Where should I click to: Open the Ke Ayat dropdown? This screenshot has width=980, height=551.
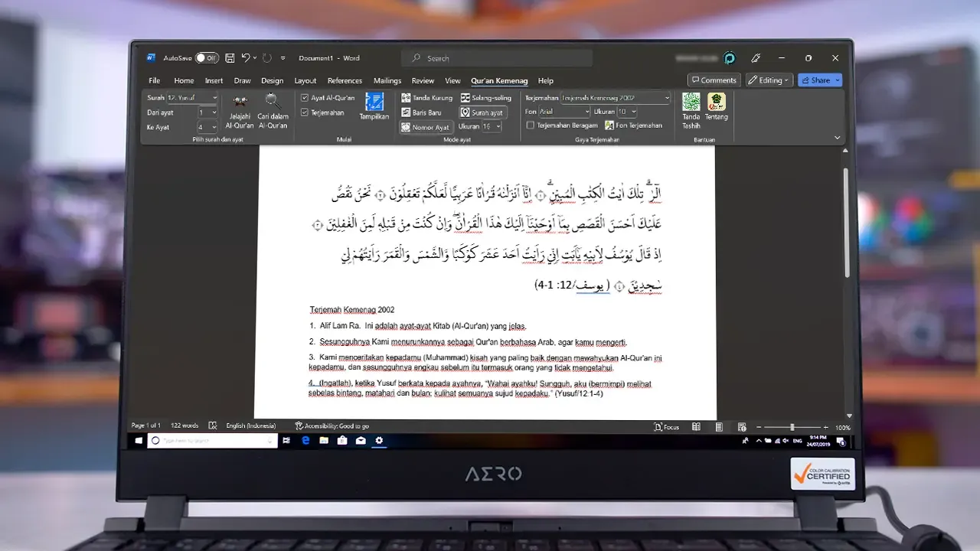(207, 127)
